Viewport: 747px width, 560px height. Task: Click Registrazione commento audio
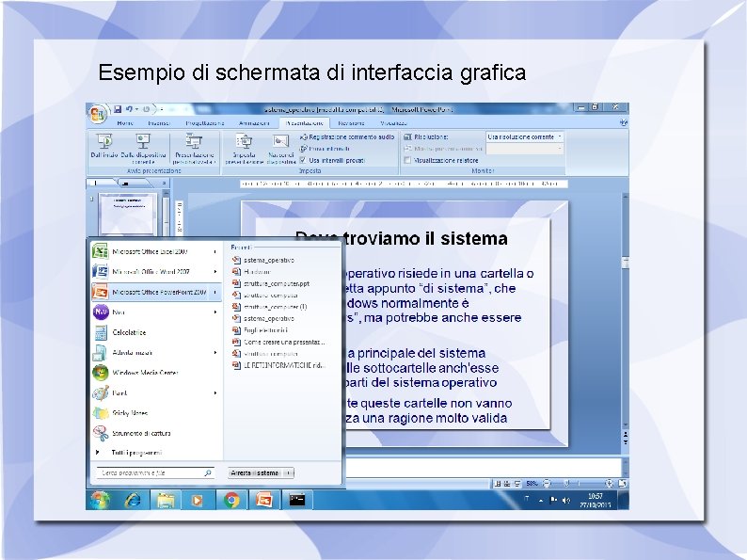pyautogui.click(x=347, y=136)
